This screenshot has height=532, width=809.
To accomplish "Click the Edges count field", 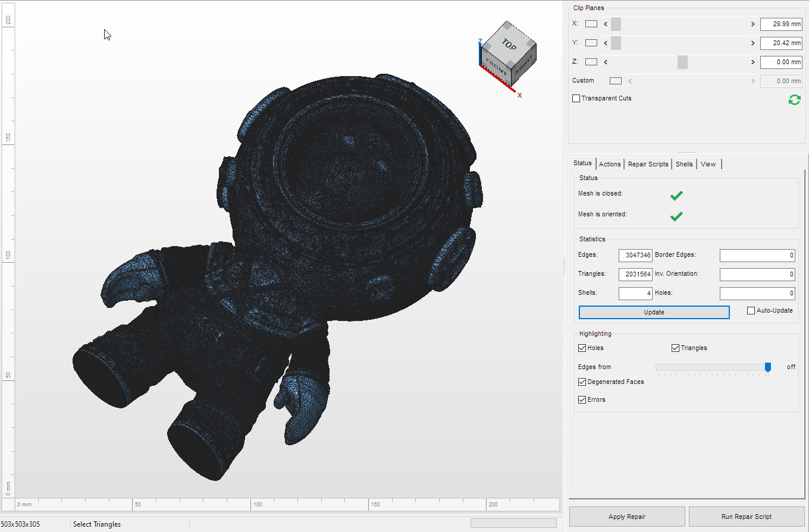I will pos(635,256).
